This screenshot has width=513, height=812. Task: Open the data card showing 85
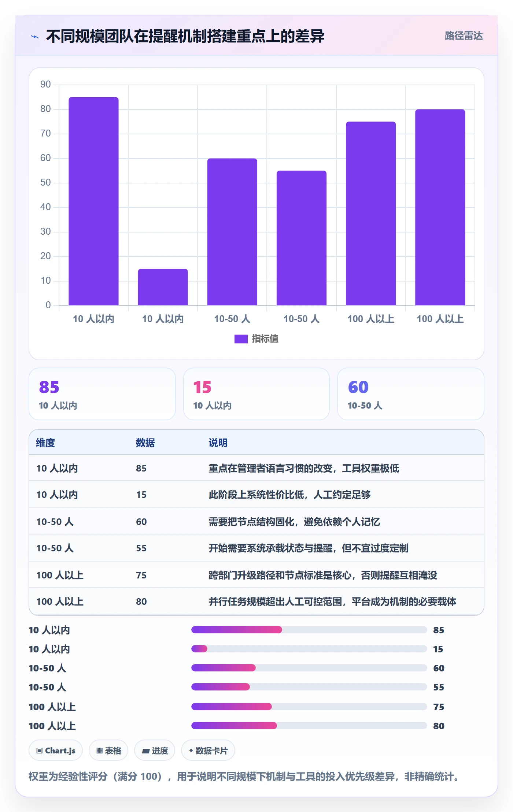click(x=102, y=394)
